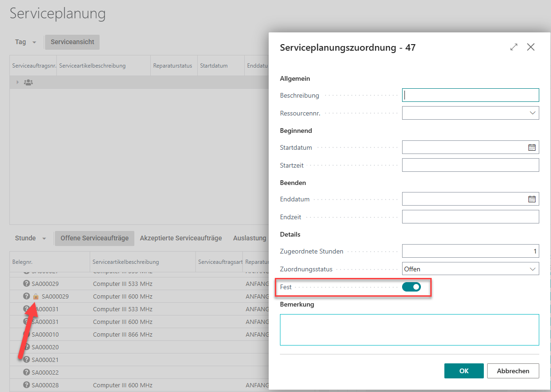
Task: Switch to the Serviceansicht tab
Action: click(72, 42)
